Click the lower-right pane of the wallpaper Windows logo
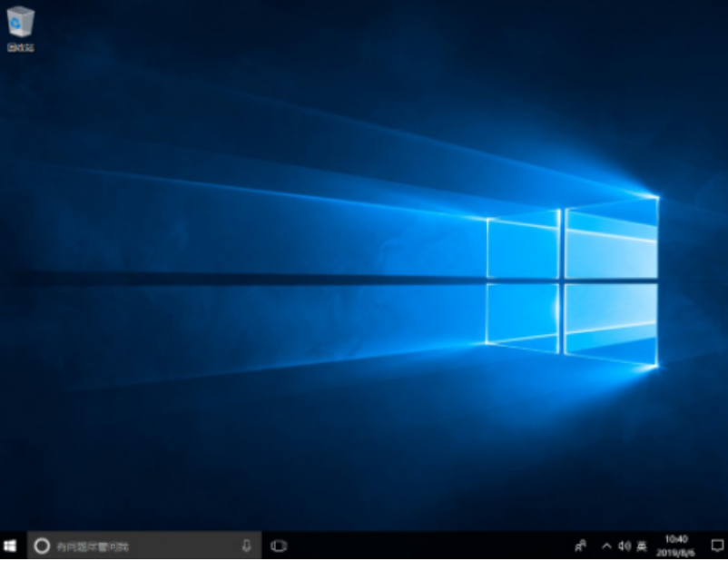 (610, 320)
